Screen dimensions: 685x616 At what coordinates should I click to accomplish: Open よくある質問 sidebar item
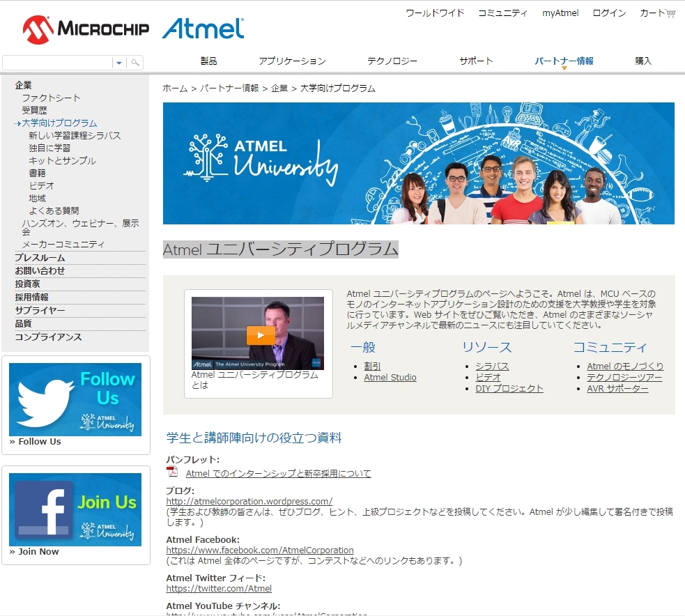tap(54, 211)
